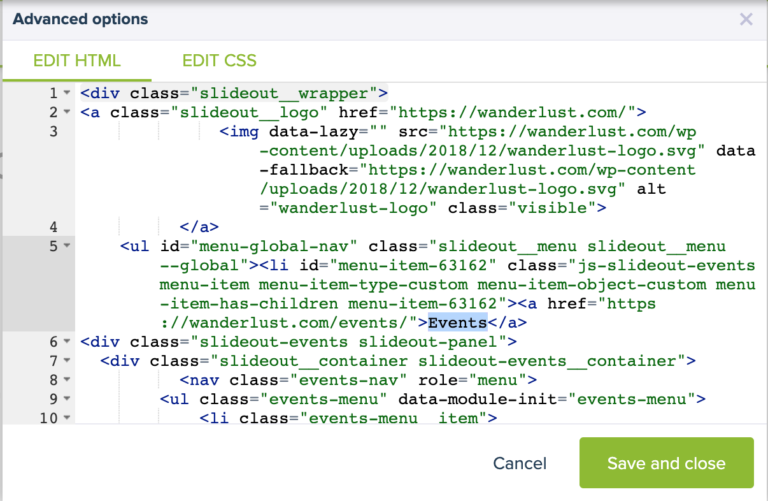The height and width of the screenshot is (501, 768).
Task: Collapse the slideout__logo anchor on line 2
Action: tap(66, 112)
